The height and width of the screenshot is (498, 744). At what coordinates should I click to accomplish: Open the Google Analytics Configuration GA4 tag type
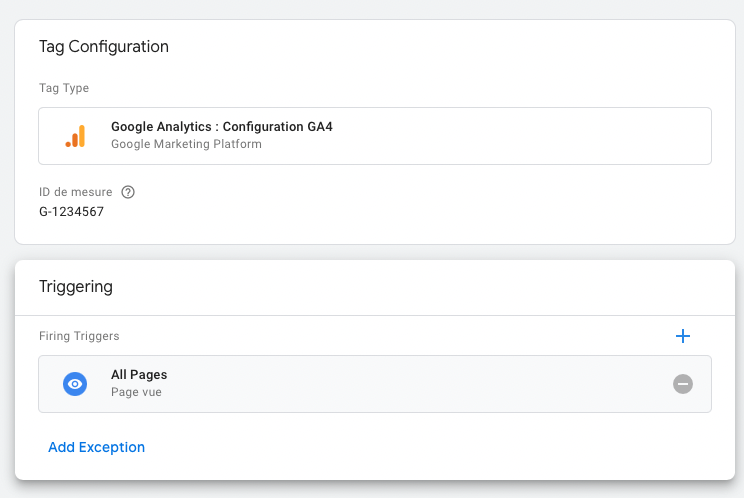tap(375, 136)
